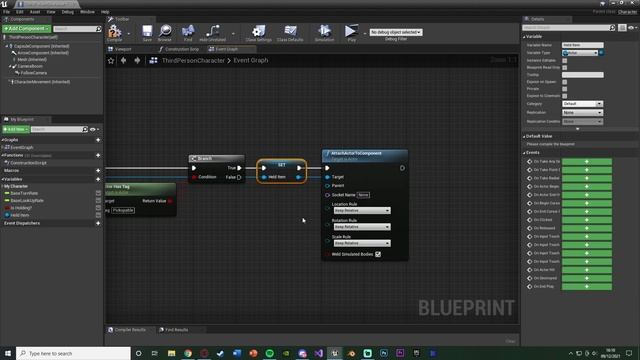Toggle the Blueprint Read Only checkbox
The width and height of the screenshot is (640, 360).
(564, 67)
